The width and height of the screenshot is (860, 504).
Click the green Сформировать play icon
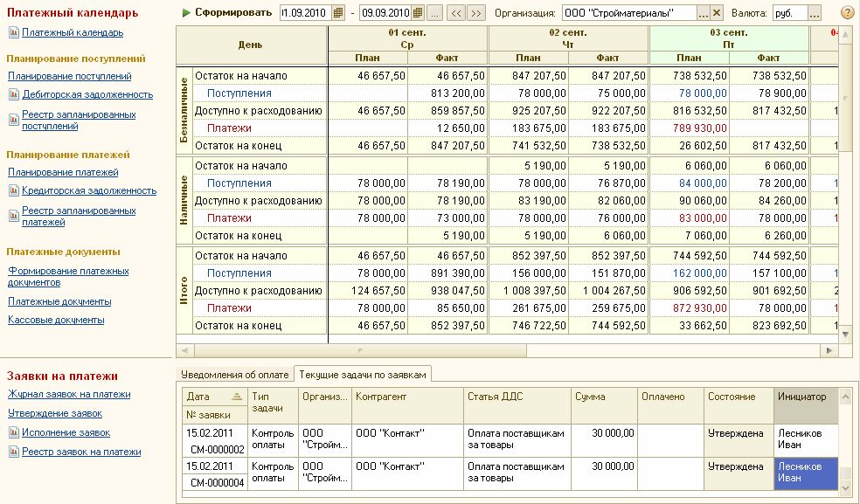[x=186, y=13]
